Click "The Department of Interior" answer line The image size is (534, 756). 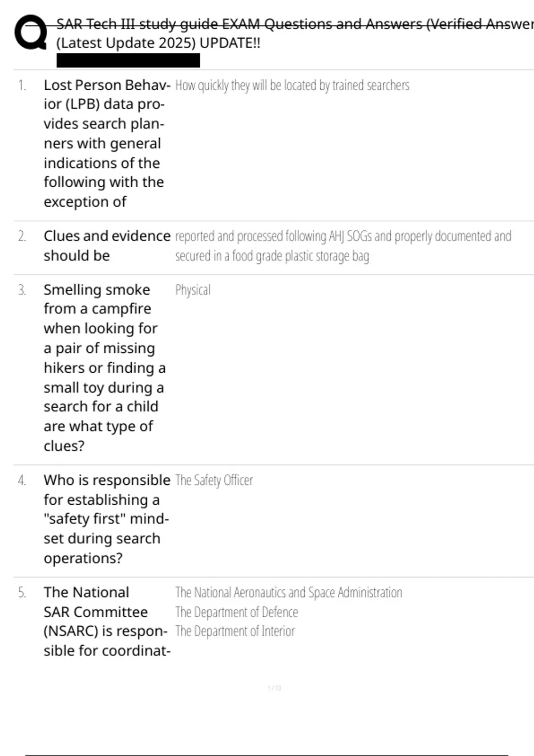tap(235, 631)
